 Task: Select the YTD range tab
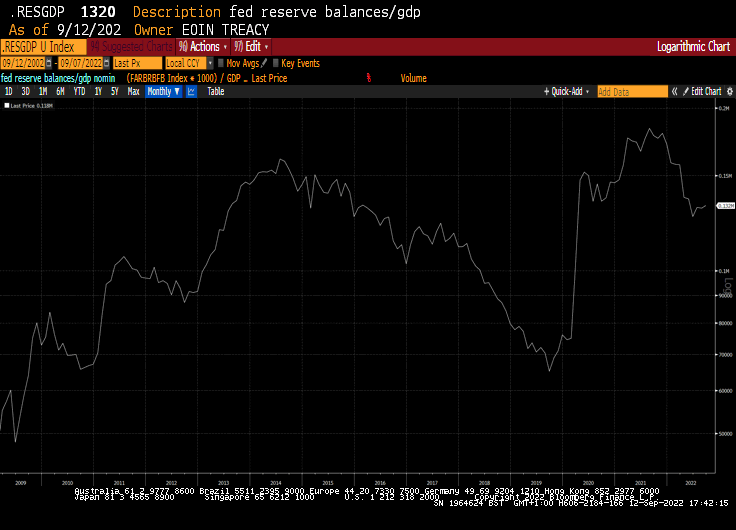point(79,92)
